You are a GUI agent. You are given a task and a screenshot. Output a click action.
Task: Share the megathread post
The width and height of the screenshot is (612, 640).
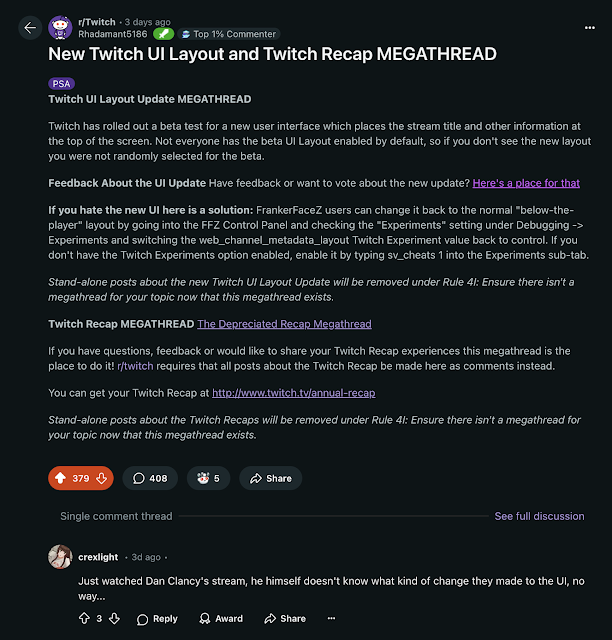click(271, 478)
